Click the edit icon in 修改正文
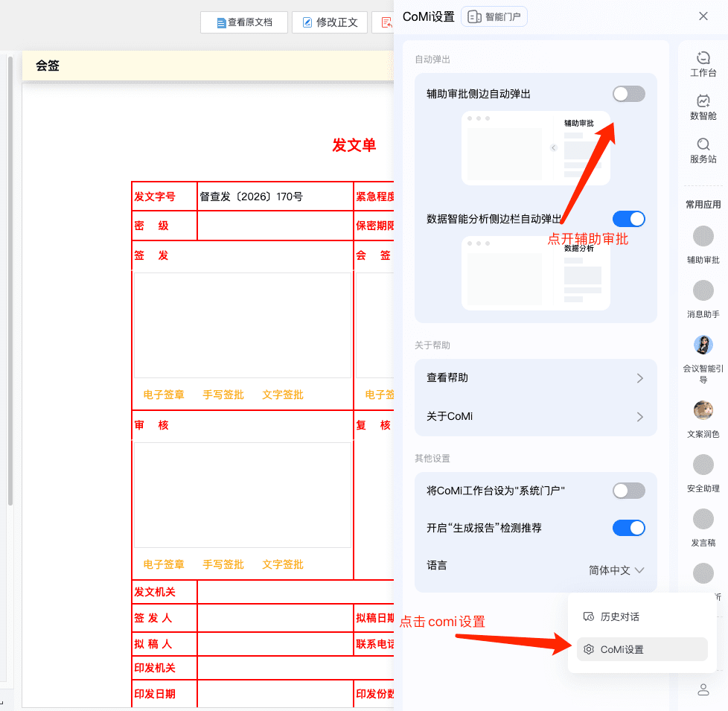728x711 pixels. (307, 22)
